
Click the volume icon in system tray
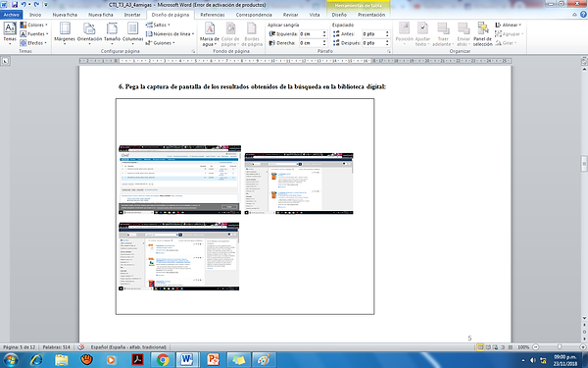[532, 360]
